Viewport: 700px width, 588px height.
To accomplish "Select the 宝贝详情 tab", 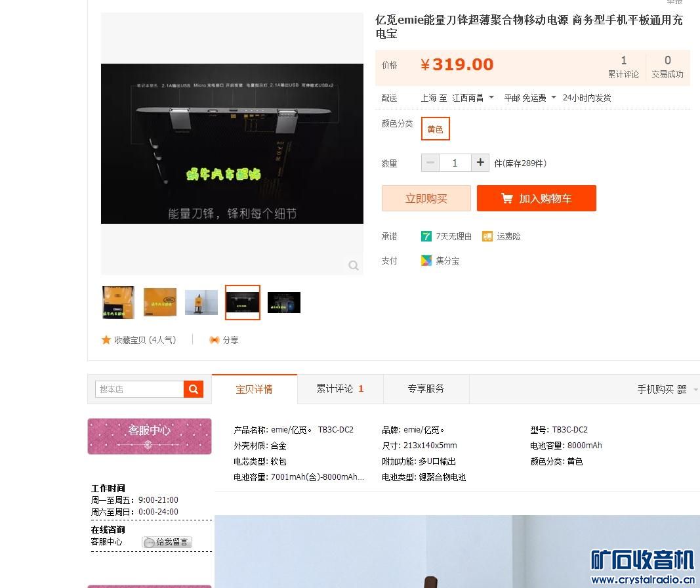I will tap(255, 388).
